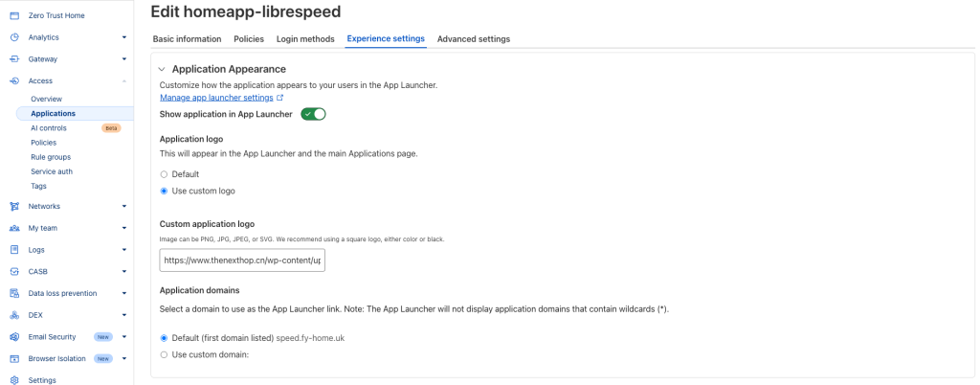This screenshot has width=980, height=385.
Task: Click the Email Security icon
Action: tap(14, 337)
